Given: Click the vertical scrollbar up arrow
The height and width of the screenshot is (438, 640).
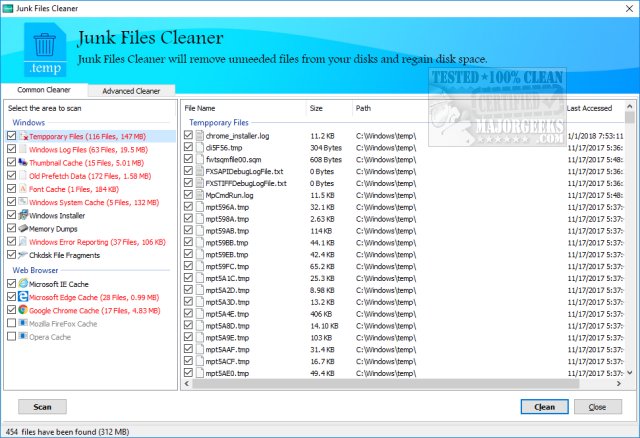Looking at the screenshot, I should tap(630, 107).
